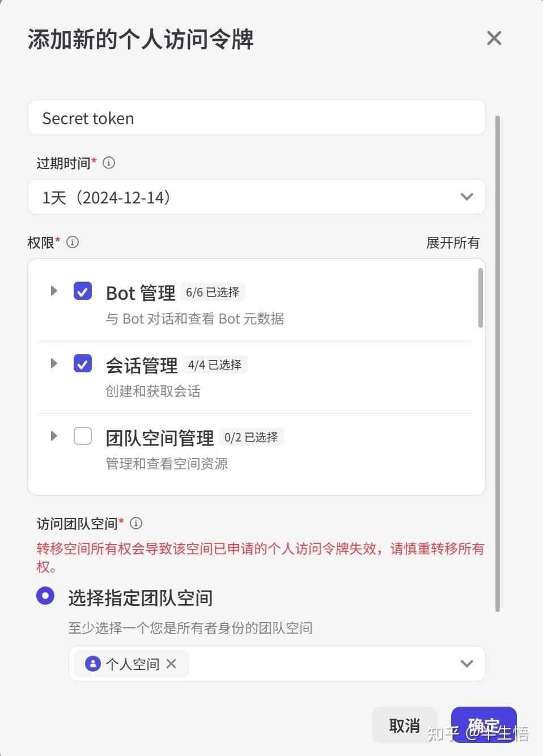Image resolution: width=543 pixels, height=756 pixels.
Task: Click the 个人空间 avatar icon
Action: coord(92,664)
